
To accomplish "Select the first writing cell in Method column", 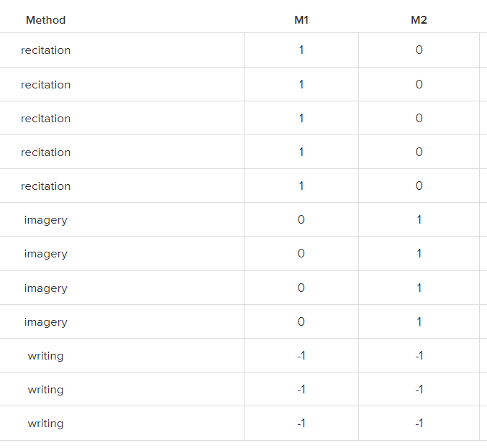I will point(45,356).
